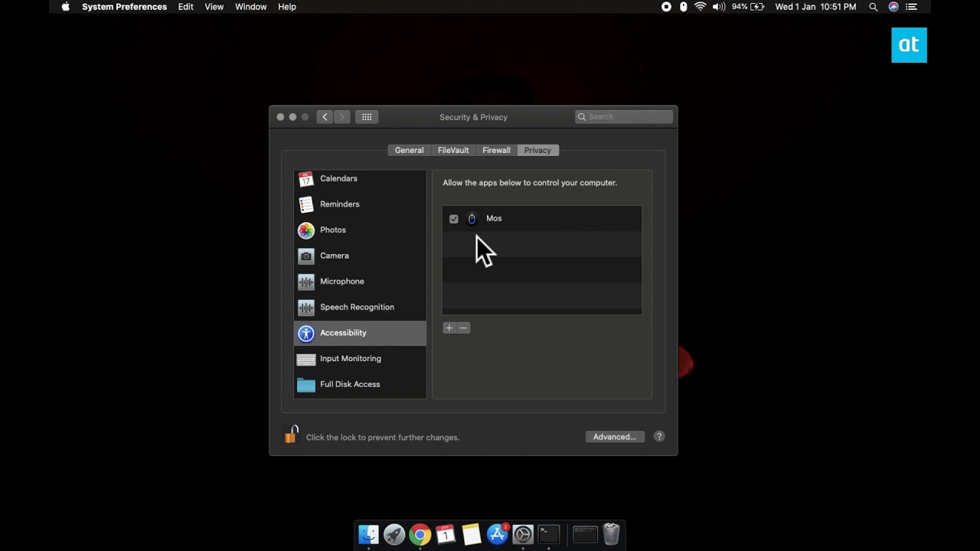Click the date and time in menu bar
Image resolution: width=980 pixels, height=551 pixels.
click(815, 7)
